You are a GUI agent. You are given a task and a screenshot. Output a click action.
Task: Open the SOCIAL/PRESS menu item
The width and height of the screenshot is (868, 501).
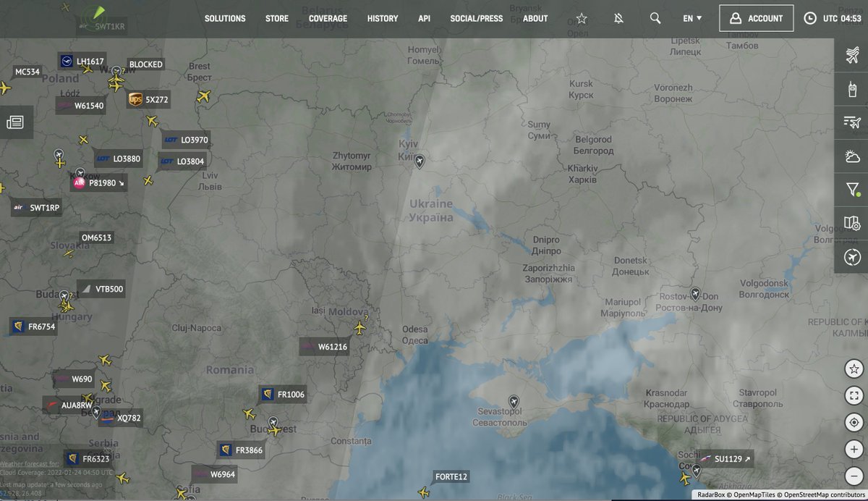click(x=477, y=18)
